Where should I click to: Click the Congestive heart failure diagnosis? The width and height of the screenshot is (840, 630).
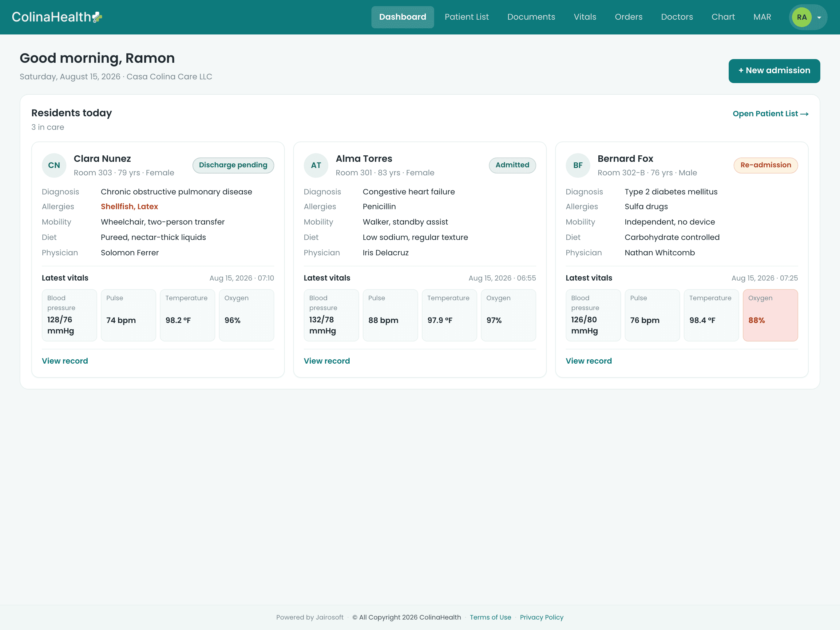tap(409, 192)
